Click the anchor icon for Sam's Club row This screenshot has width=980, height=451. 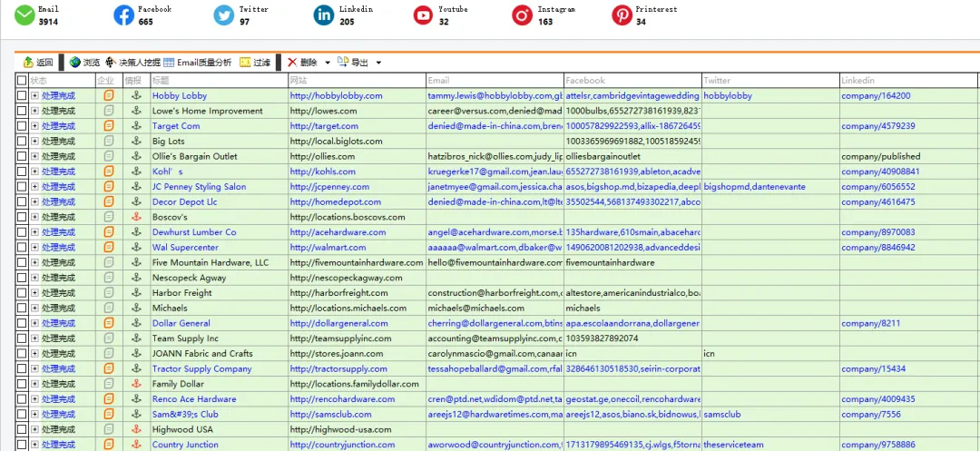135,414
